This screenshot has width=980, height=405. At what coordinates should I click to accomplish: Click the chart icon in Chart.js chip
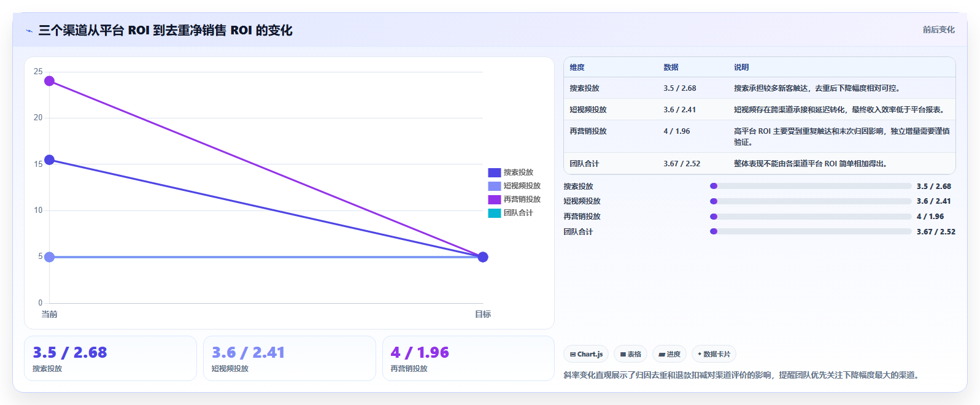(x=573, y=355)
